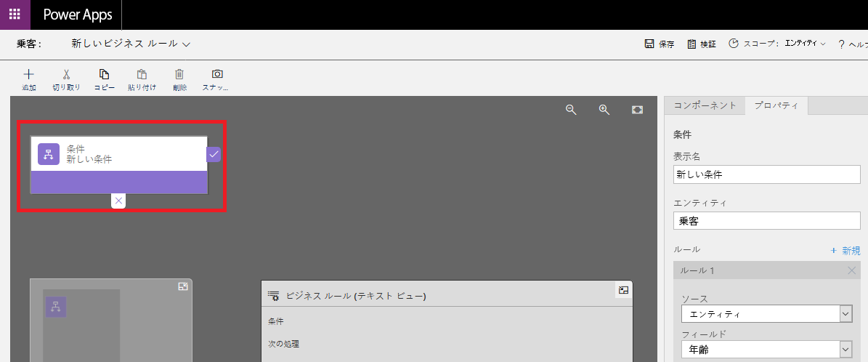Open the ソース dropdown showing エンティティ
The width and height of the screenshot is (868, 362).
click(x=767, y=314)
